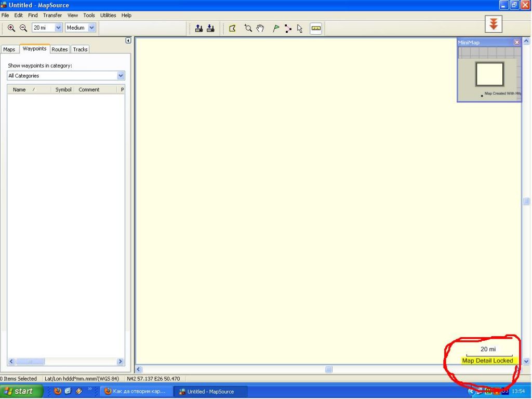
Task: Open the Edit menu
Action: pyautogui.click(x=18, y=15)
